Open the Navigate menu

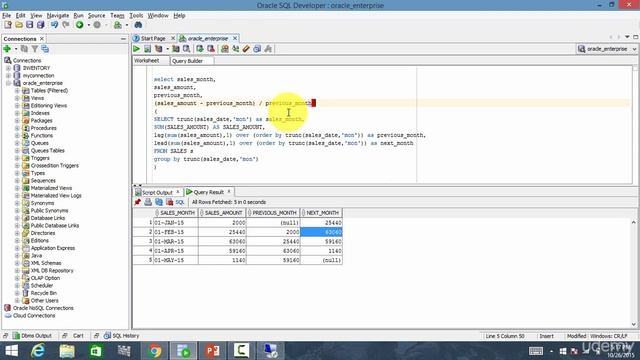point(58,16)
